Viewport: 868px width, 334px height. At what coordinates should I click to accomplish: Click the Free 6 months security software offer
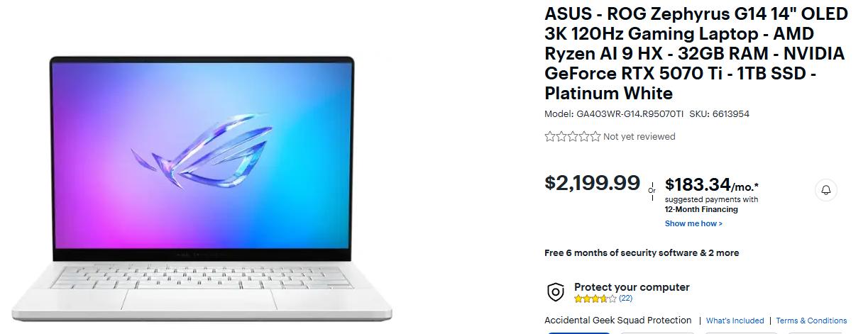coord(641,252)
